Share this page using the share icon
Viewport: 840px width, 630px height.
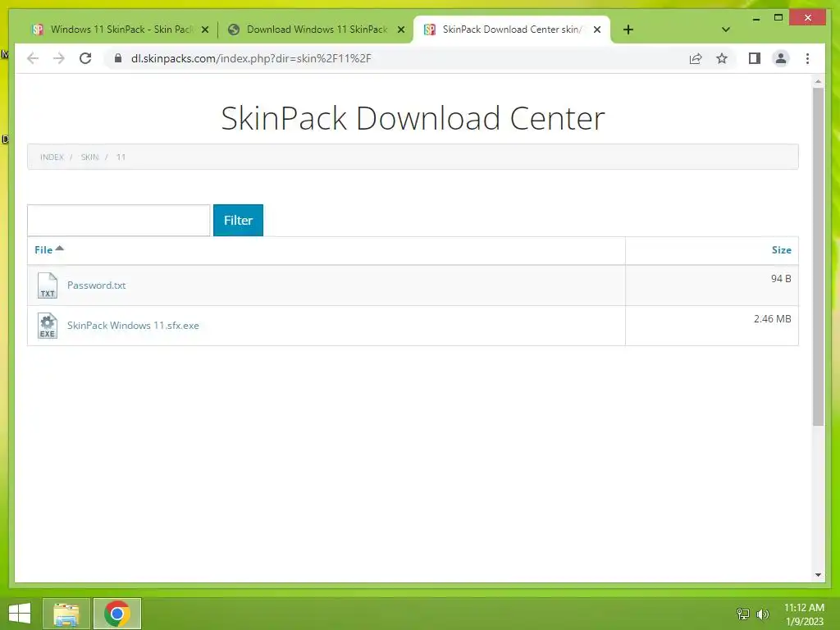696,58
